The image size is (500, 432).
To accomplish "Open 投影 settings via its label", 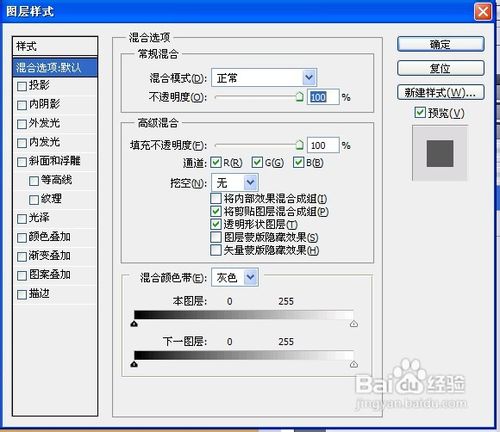I will pyautogui.click(x=39, y=85).
